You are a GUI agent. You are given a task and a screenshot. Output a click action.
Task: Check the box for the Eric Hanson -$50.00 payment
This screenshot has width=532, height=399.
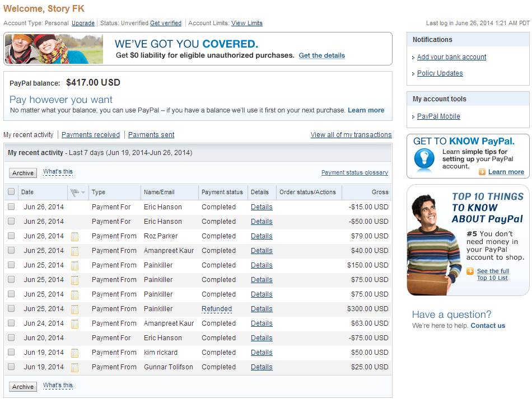(11, 221)
